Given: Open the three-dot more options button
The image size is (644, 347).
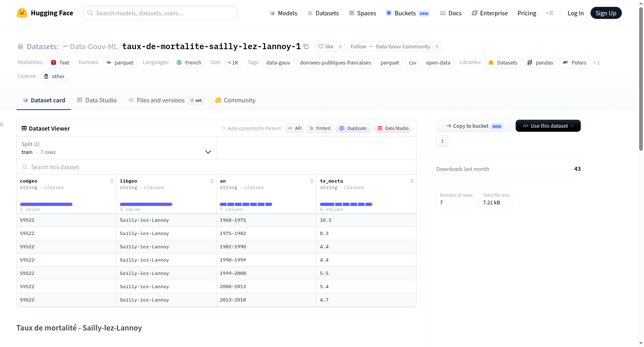Looking at the screenshot, I should pyautogui.click(x=442, y=141).
